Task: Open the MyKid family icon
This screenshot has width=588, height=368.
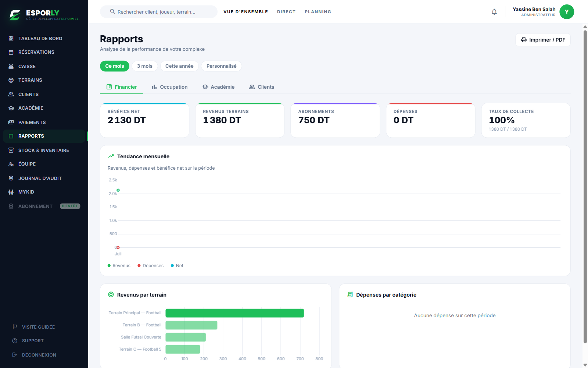Action: [11, 192]
